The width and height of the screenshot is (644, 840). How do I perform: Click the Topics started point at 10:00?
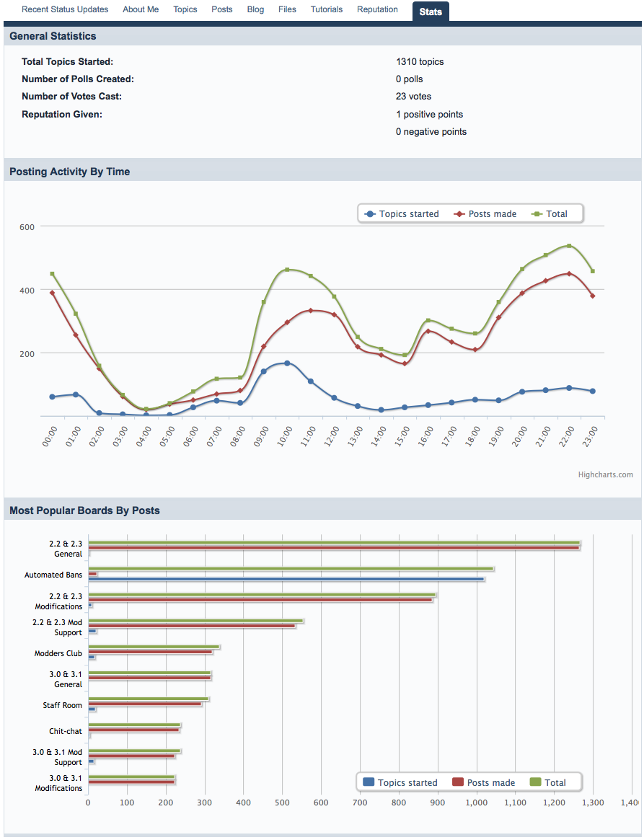(x=287, y=363)
